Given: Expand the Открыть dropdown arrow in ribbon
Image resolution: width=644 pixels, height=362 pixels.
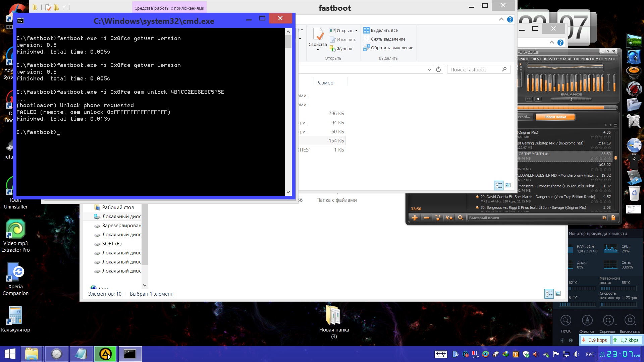Looking at the screenshot, I should [x=356, y=31].
